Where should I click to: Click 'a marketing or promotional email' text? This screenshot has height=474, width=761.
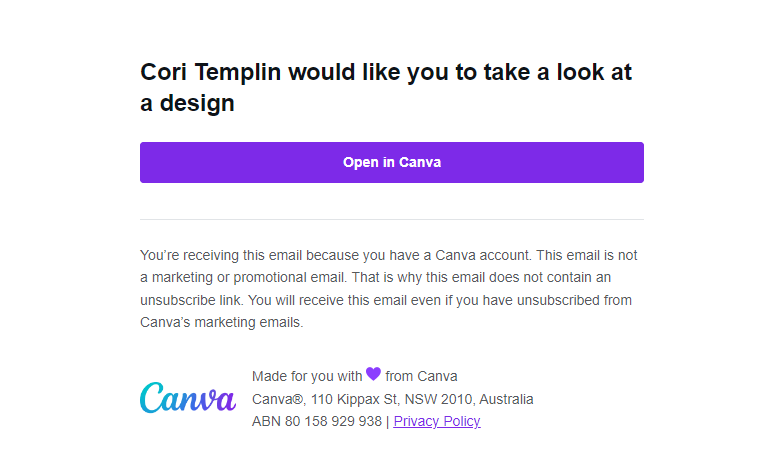[x=242, y=278]
